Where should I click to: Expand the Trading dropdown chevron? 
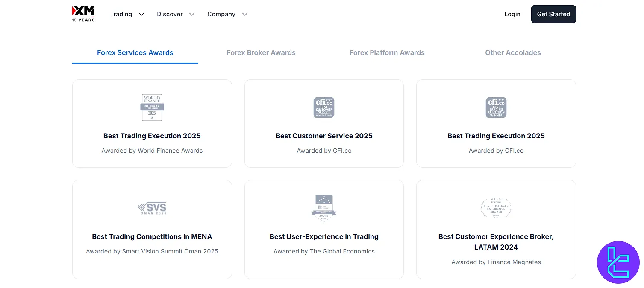141,14
